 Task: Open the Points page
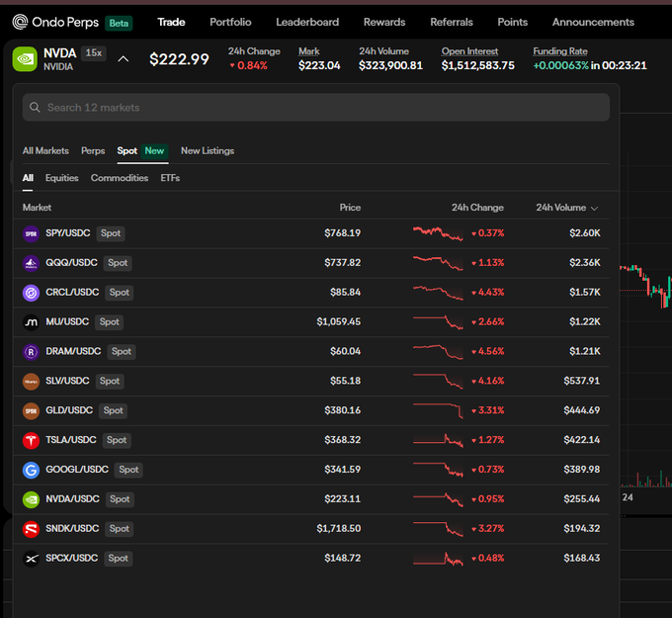click(512, 22)
